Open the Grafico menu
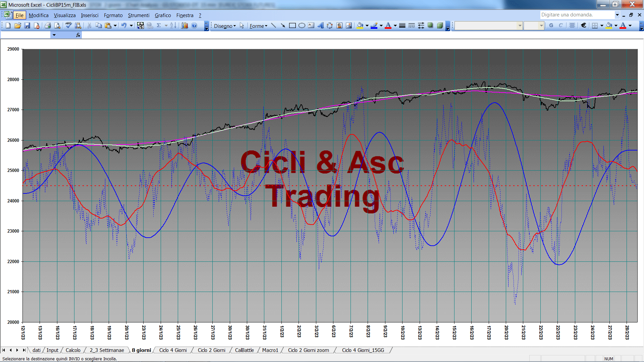 point(163,15)
